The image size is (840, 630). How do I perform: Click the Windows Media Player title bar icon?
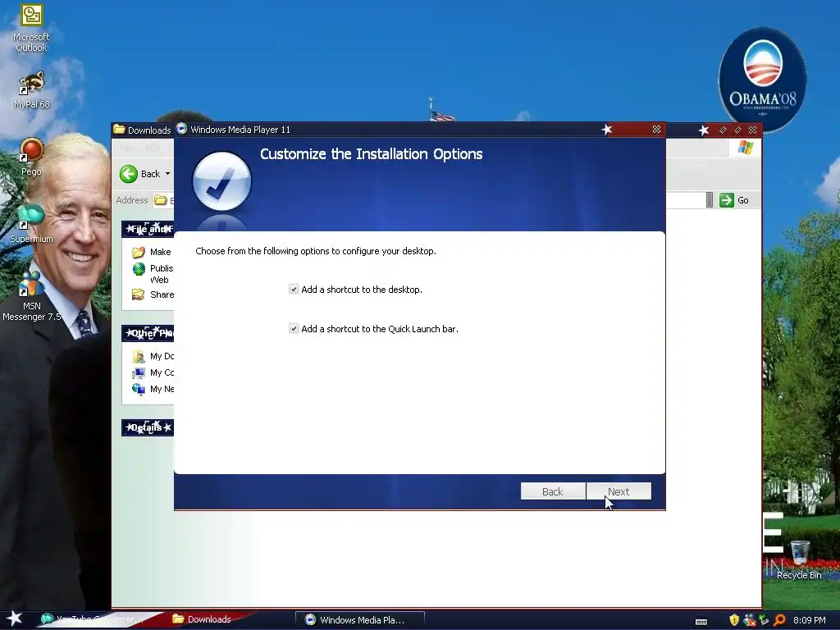181,129
